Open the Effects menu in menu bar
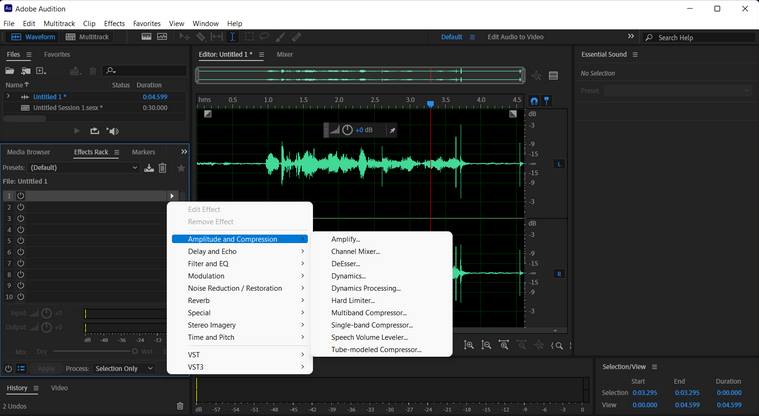 [x=114, y=23]
